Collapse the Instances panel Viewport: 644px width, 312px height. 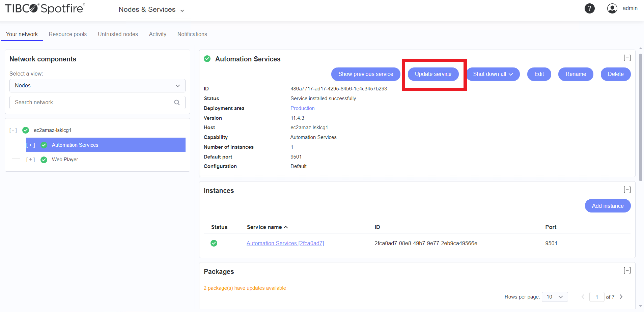pos(627,190)
